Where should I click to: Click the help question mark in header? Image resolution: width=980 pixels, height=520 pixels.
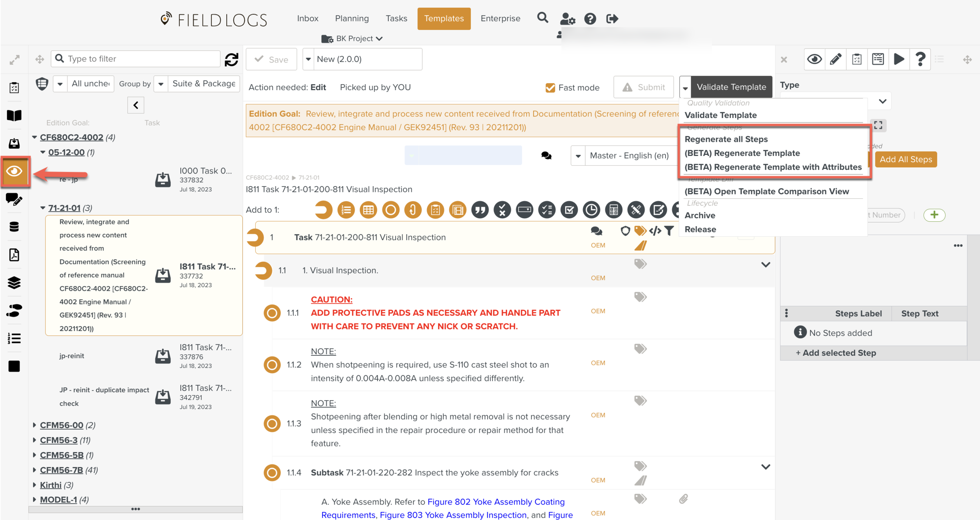click(590, 18)
